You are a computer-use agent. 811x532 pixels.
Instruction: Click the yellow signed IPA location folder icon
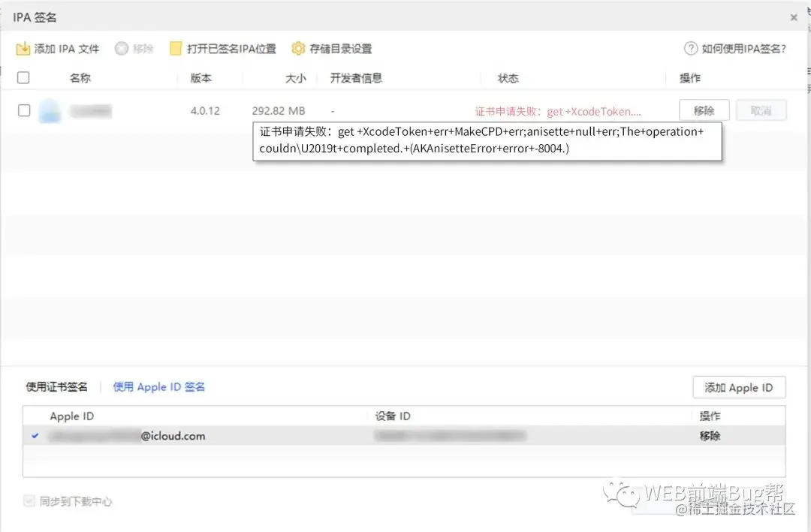pos(176,49)
